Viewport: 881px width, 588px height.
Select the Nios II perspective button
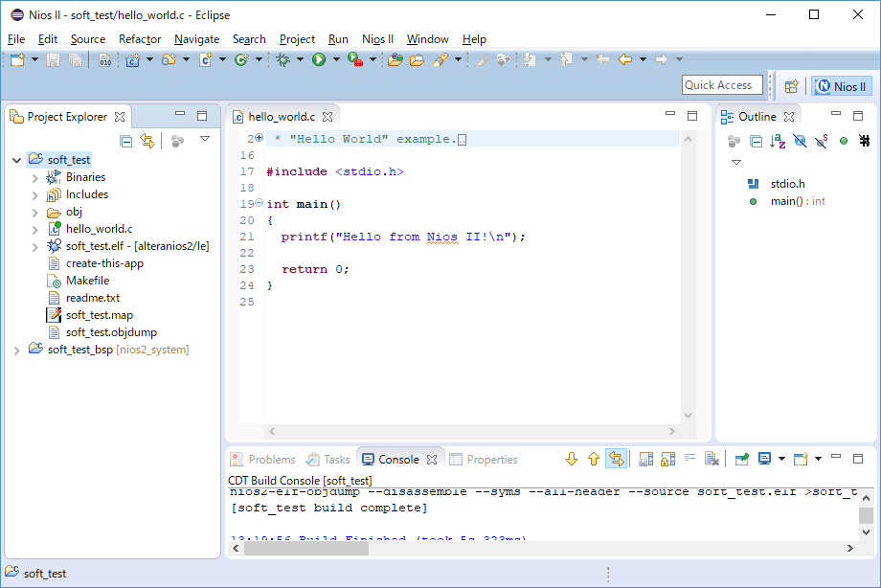pos(842,86)
